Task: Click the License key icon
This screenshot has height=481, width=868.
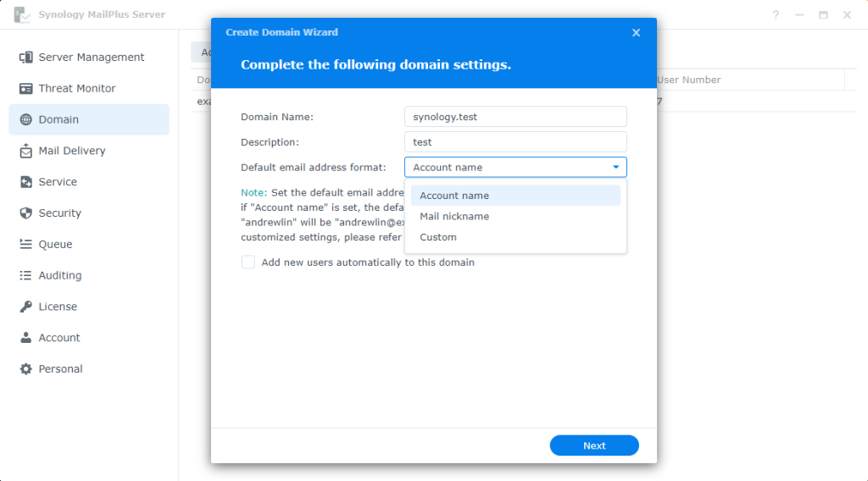Action: (25, 307)
